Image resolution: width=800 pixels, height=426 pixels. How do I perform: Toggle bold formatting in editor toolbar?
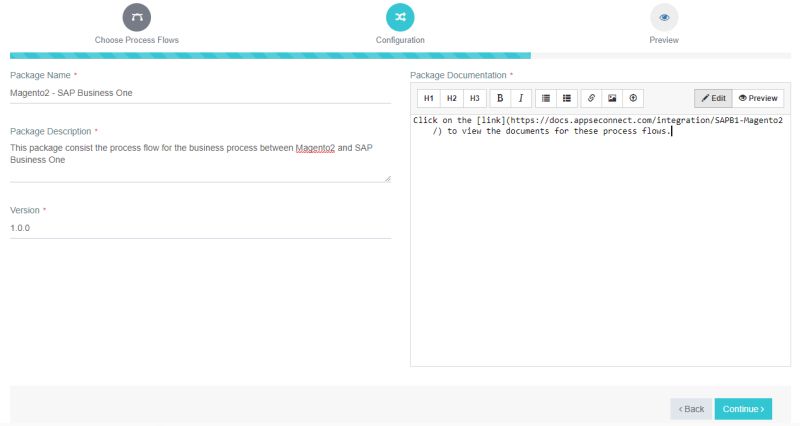[500, 98]
